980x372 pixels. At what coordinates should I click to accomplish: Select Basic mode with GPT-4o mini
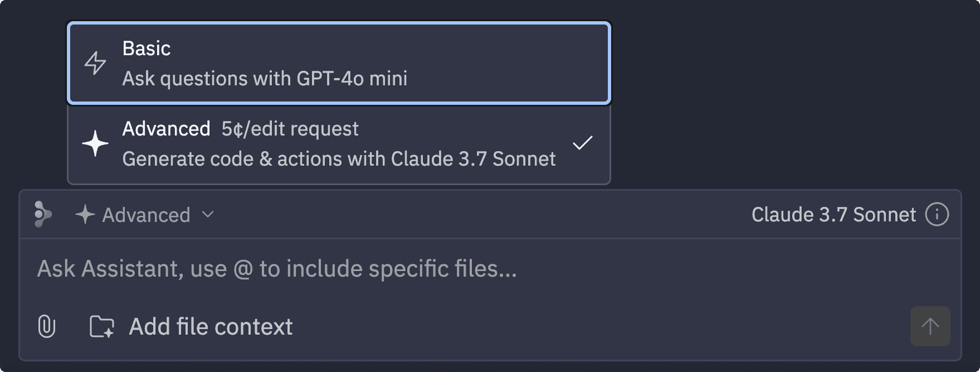(x=339, y=63)
